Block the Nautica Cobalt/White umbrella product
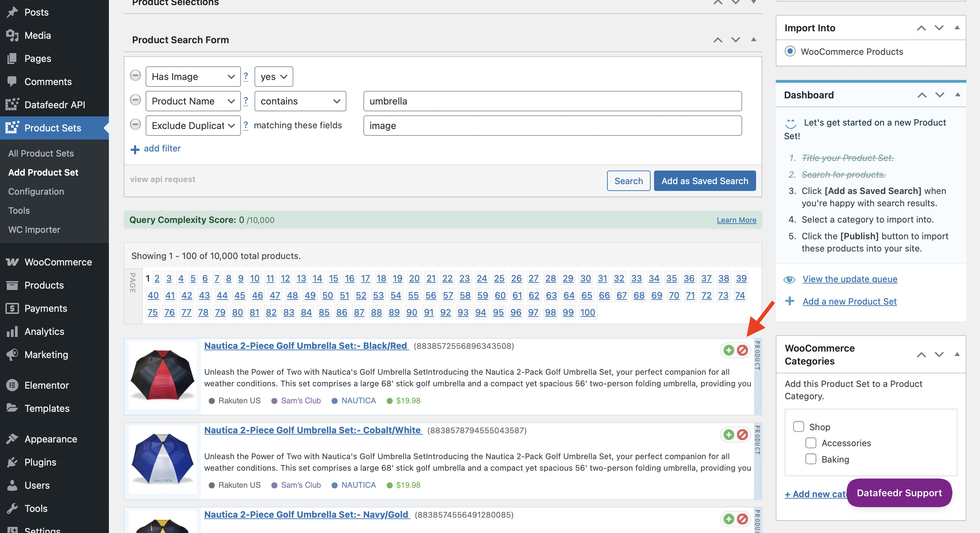Image resolution: width=980 pixels, height=533 pixels. pyautogui.click(x=742, y=434)
